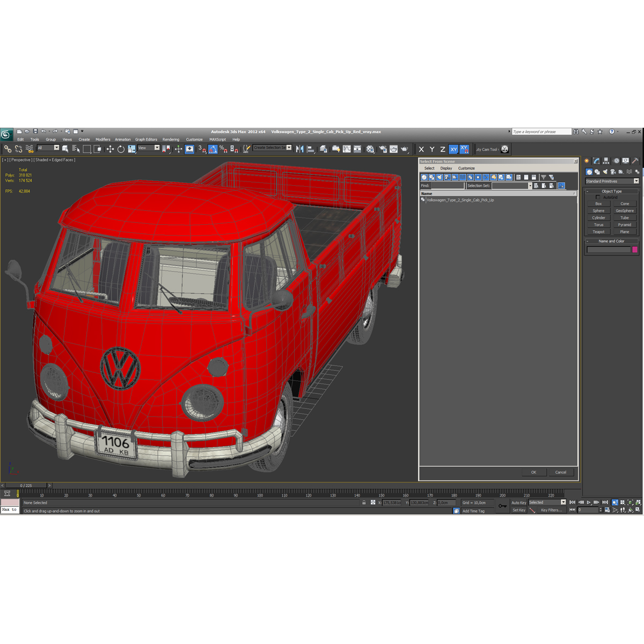Open the Hierarchy panel tab

pos(606,160)
